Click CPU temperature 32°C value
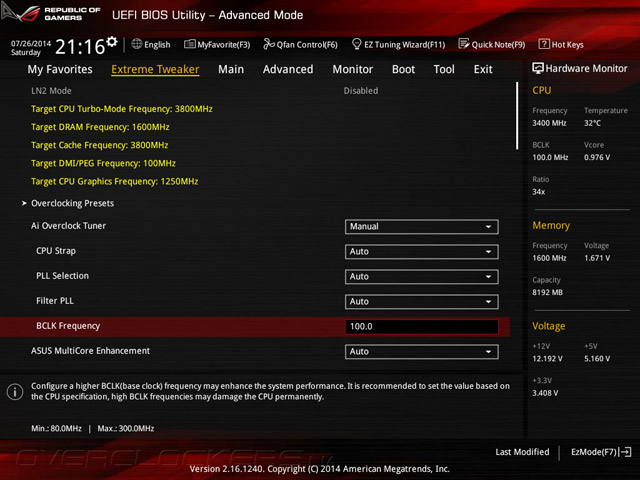The width and height of the screenshot is (640, 480). pyautogui.click(x=592, y=123)
